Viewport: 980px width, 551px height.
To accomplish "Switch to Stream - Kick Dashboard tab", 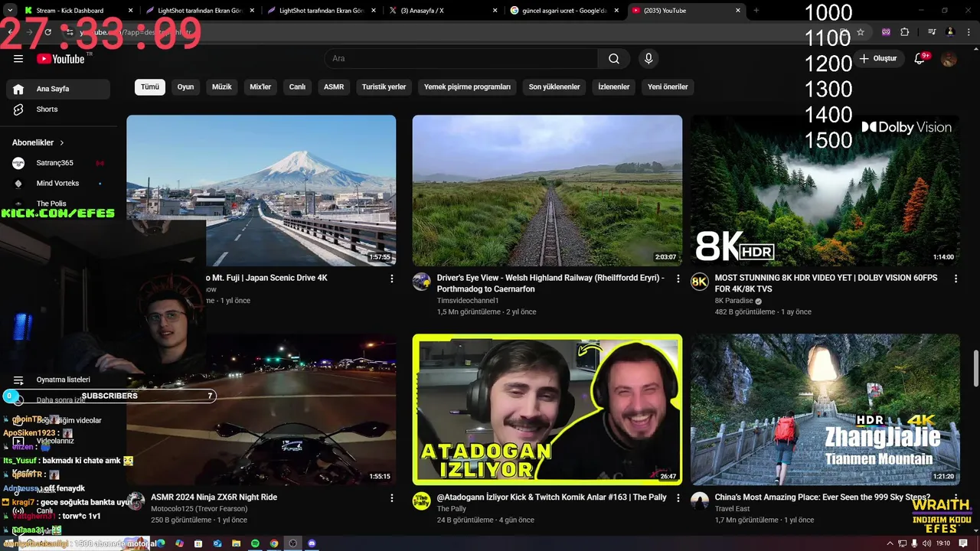I will pos(77,10).
